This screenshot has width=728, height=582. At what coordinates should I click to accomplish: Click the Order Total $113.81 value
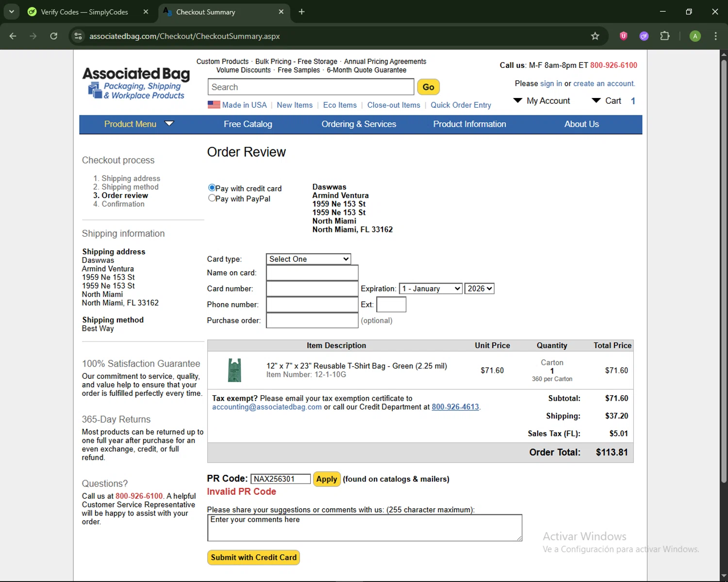click(612, 453)
